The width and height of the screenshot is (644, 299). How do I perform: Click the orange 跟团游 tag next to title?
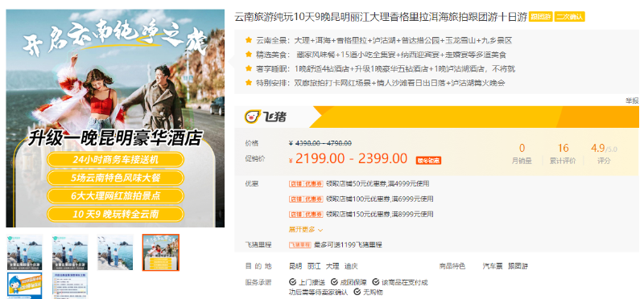pyautogui.click(x=540, y=17)
